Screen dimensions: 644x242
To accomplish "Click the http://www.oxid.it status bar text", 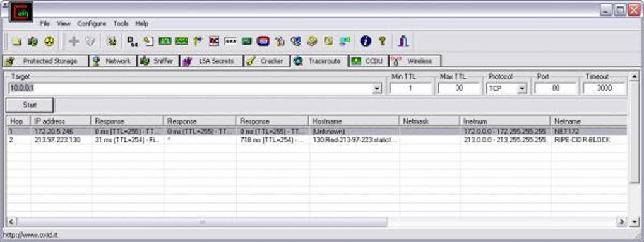I will pyautogui.click(x=30, y=235).
